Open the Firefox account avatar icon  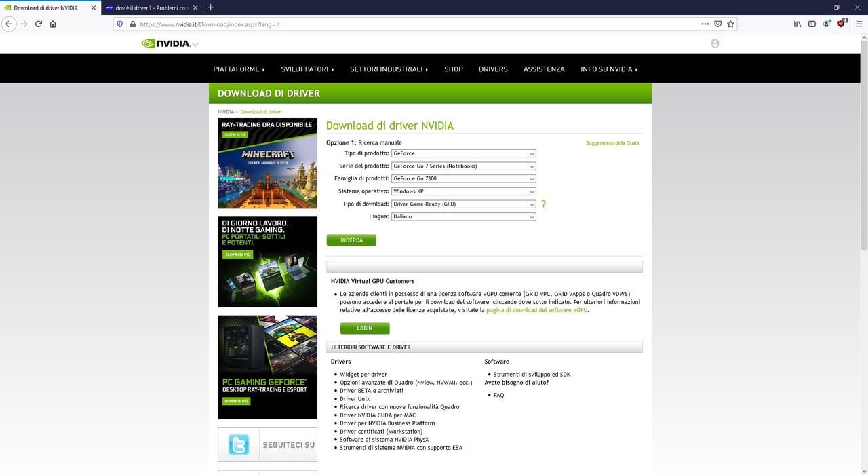827,24
